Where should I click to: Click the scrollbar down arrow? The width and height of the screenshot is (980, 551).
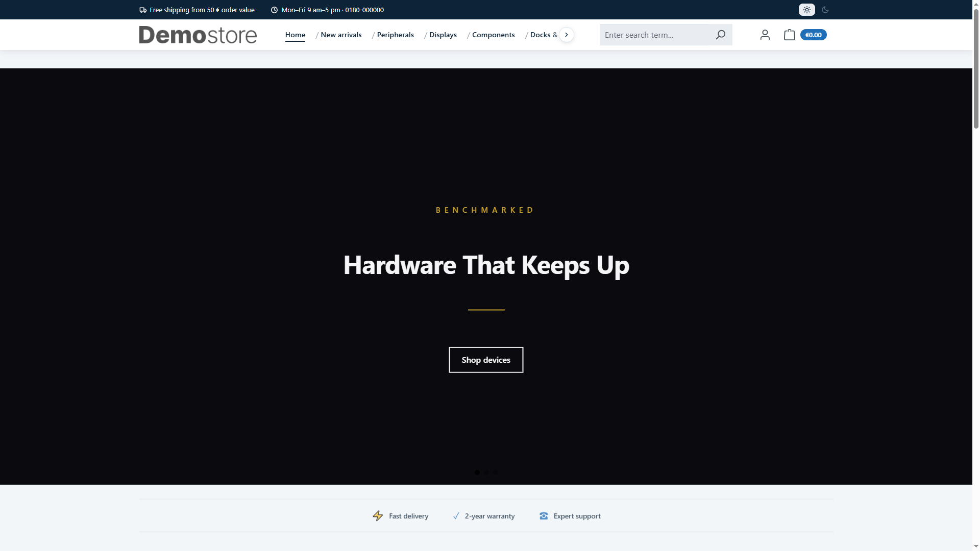point(976,547)
